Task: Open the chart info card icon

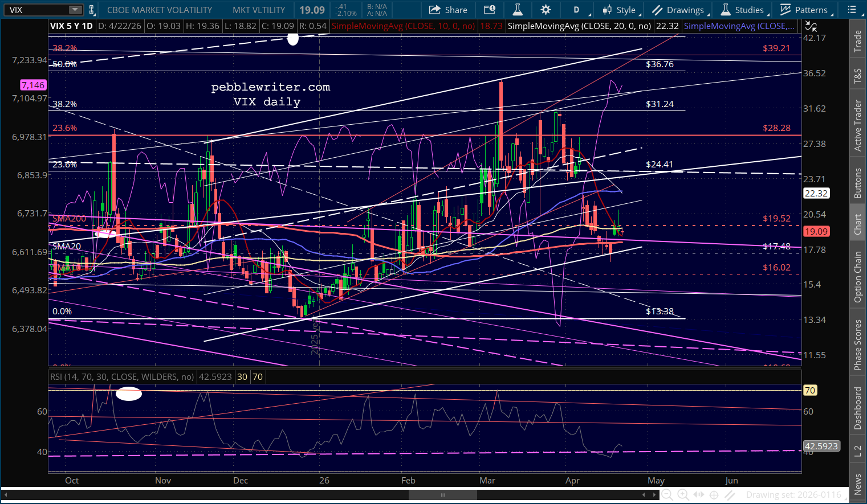Action: [490, 10]
